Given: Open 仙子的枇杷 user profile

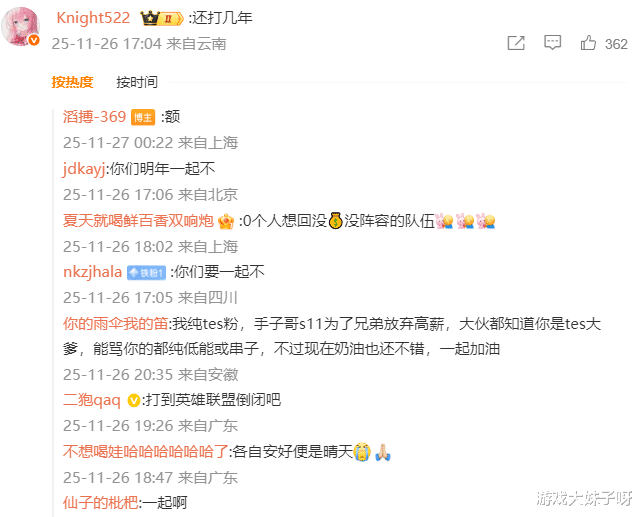Looking at the screenshot, I should tap(100, 502).
